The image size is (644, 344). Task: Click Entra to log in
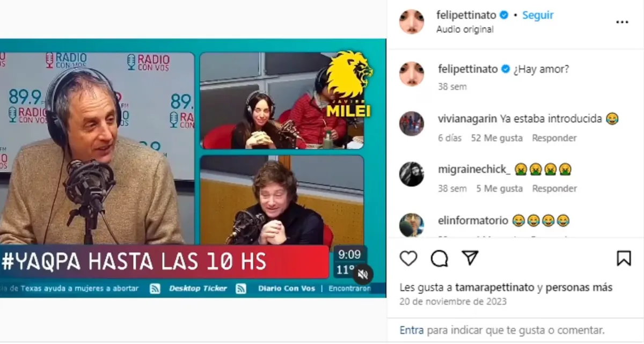[x=412, y=330]
